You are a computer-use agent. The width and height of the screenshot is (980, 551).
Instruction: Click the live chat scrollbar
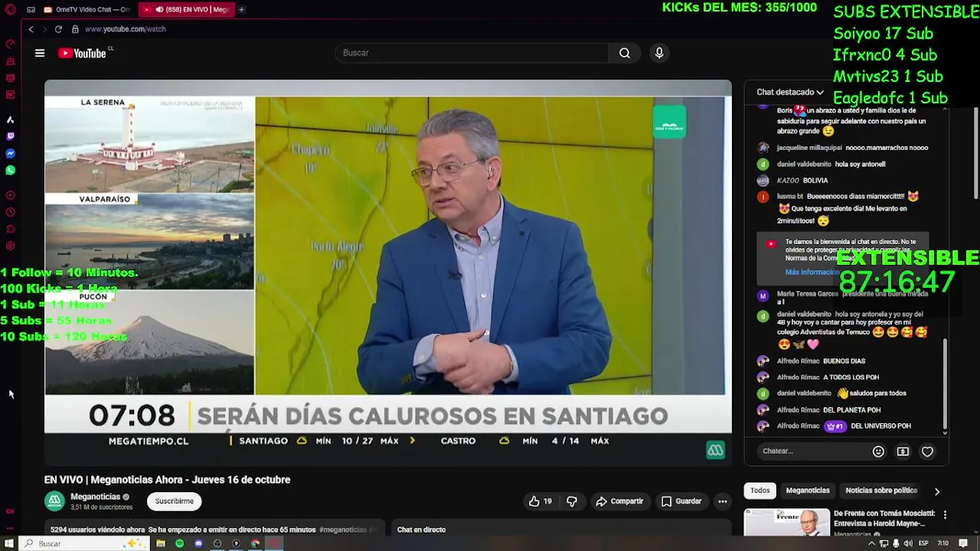[x=945, y=386]
